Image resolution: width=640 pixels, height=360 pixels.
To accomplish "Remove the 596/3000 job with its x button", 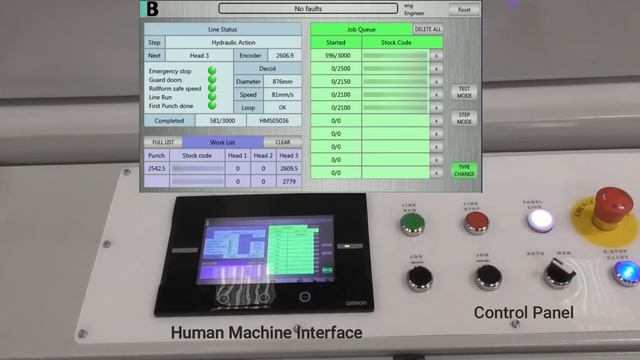I will 436,56.
